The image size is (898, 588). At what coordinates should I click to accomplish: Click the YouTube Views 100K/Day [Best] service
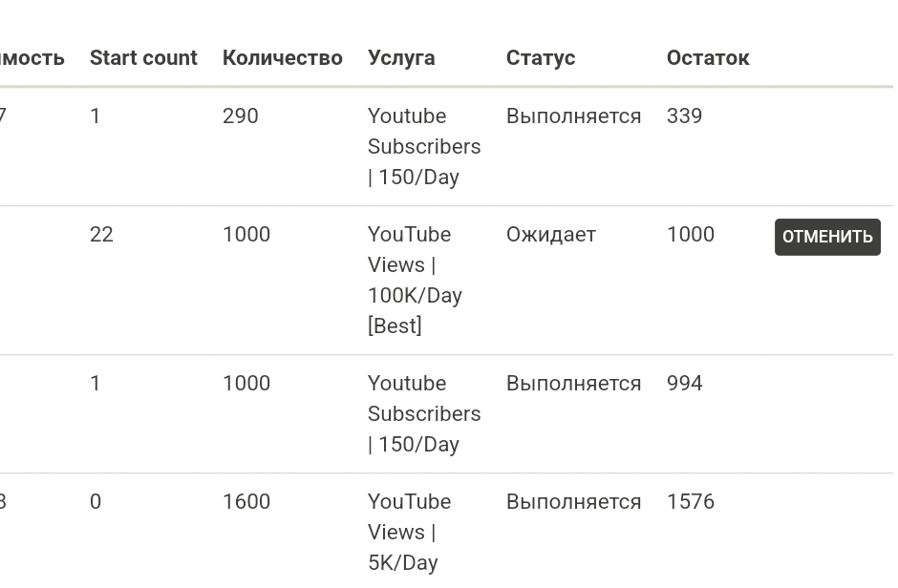[x=415, y=280]
